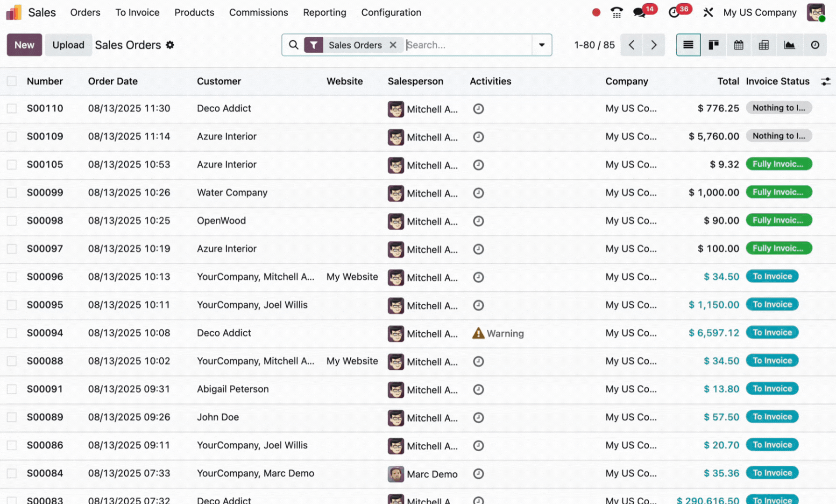
Task: Click the gear icon beside Sales Orders
Action: click(170, 45)
